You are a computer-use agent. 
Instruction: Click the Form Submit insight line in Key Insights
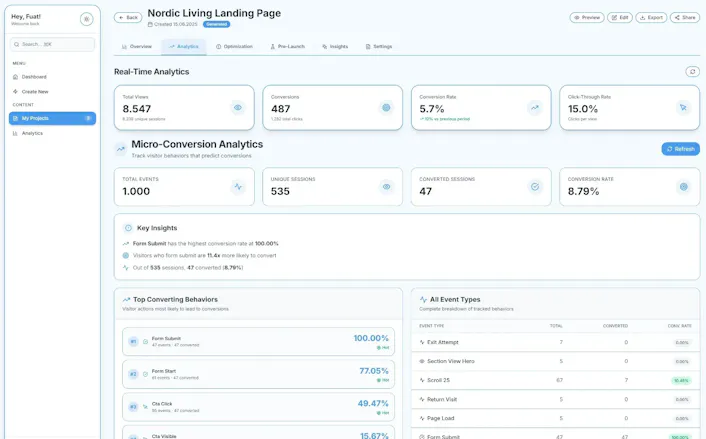pyautogui.click(x=201, y=244)
